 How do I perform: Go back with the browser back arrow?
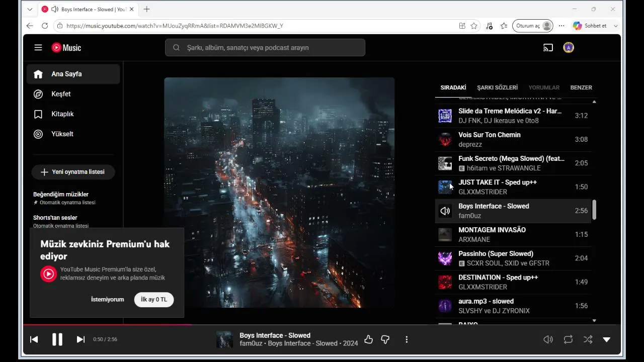[x=30, y=26]
